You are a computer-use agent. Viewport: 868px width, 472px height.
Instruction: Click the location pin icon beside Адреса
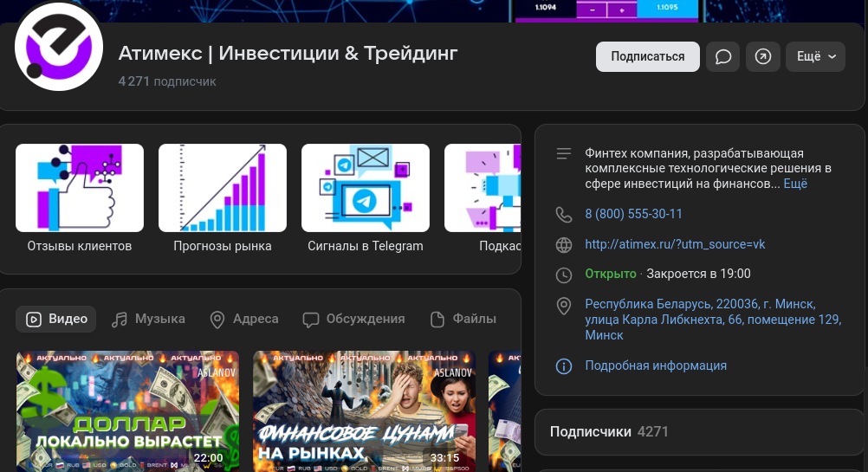tap(217, 320)
